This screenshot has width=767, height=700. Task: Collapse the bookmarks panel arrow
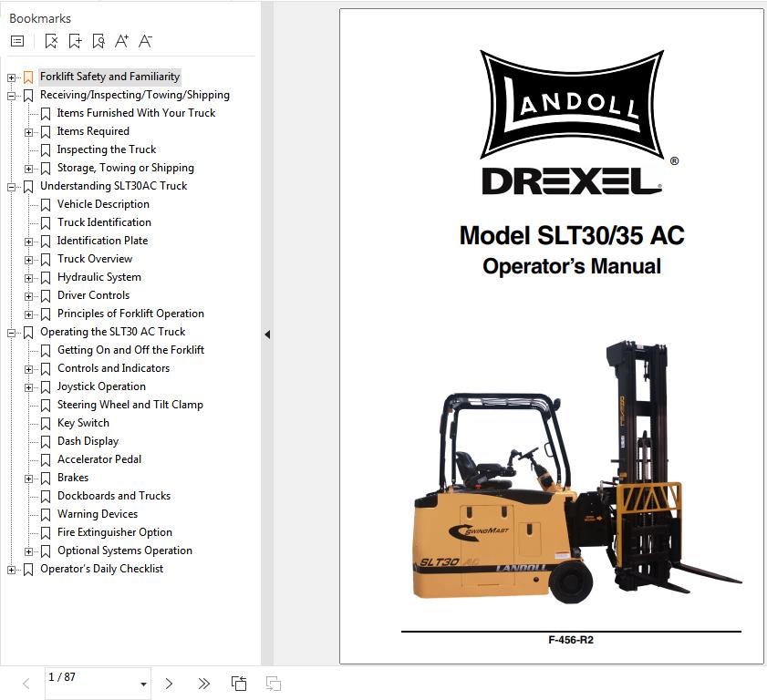(x=267, y=335)
